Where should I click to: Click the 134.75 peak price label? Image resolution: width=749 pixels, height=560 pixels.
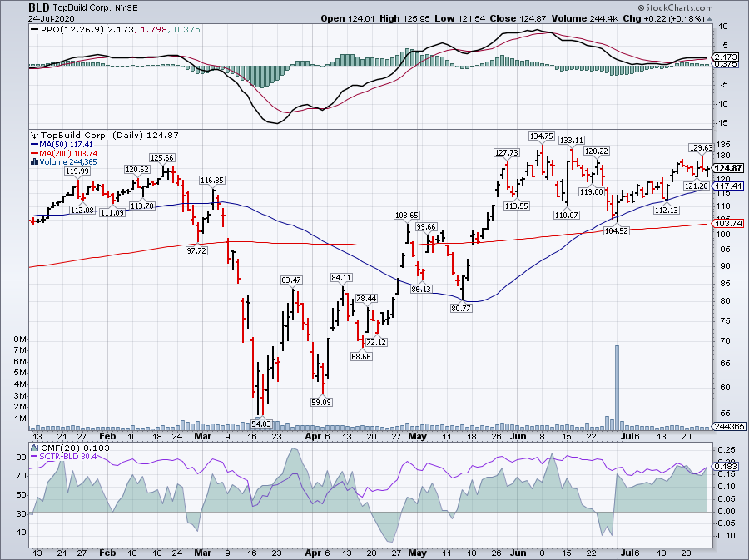(x=541, y=136)
